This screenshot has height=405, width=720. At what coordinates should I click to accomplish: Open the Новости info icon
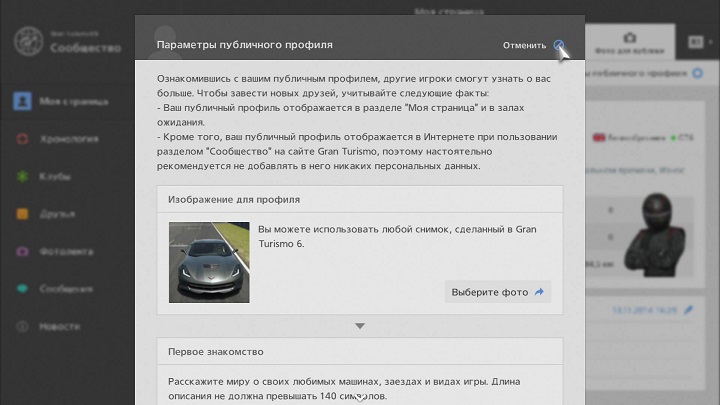[22, 326]
